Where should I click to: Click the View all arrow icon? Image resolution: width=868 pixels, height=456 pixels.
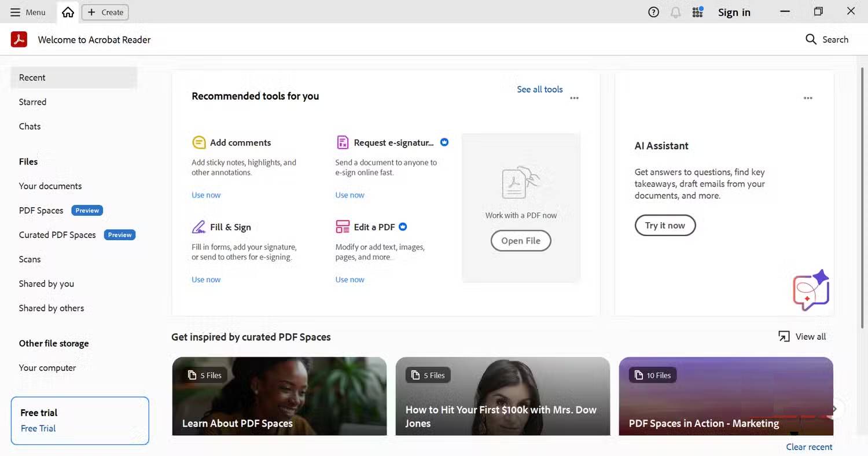(784, 336)
